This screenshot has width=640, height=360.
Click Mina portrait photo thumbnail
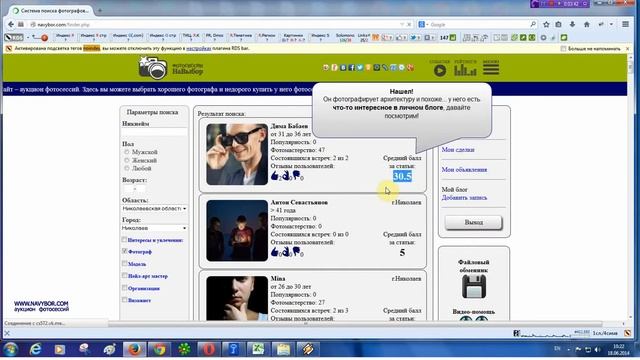[x=237, y=298]
